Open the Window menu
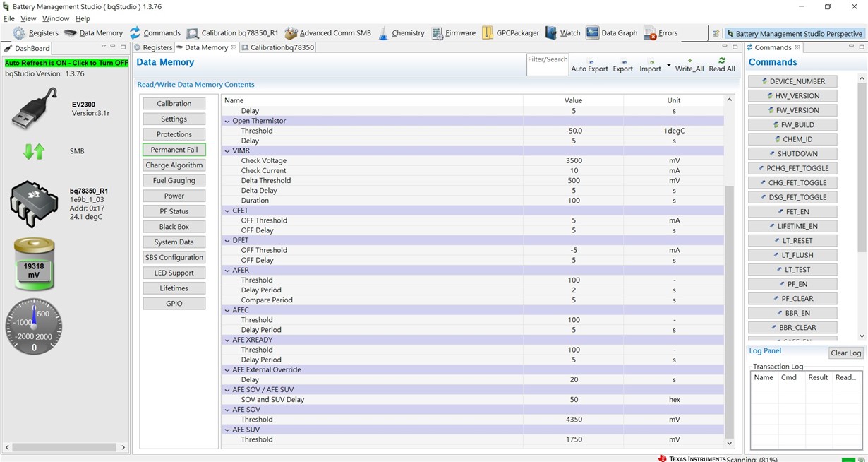Viewport: 868px width, 462px height. pos(56,18)
